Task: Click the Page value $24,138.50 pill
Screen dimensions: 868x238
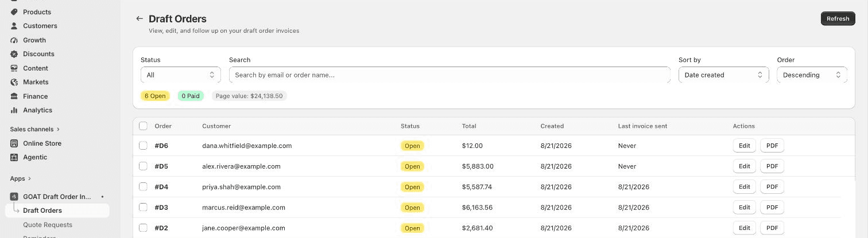Action: click(249, 96)
